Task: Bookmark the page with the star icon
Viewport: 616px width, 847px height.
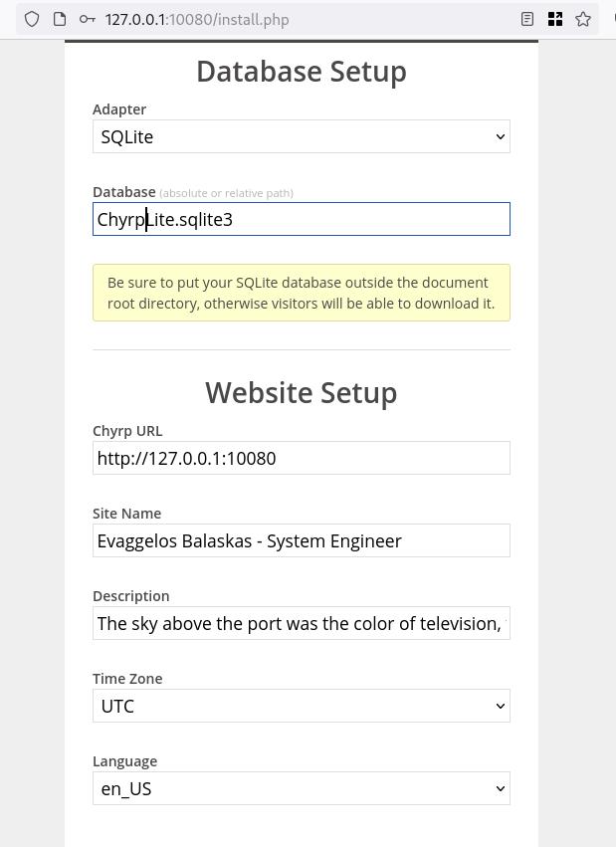Action: 583,18
